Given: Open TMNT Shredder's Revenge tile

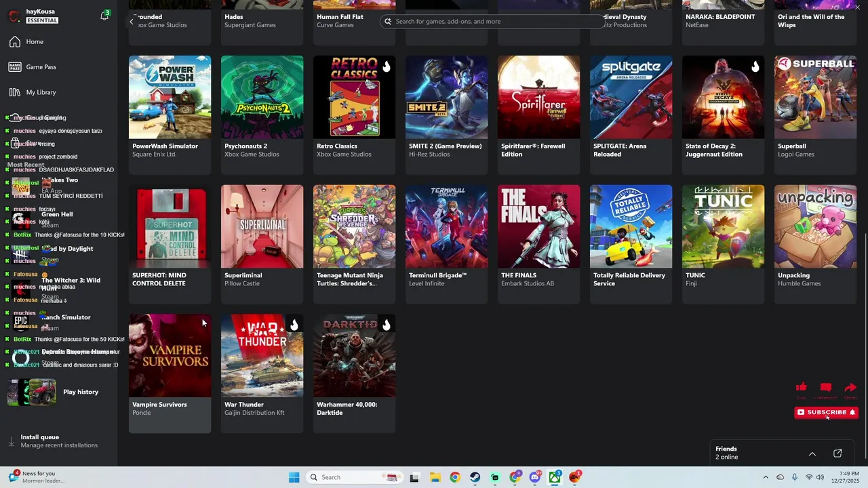Looking at the screenshot, I should coord(354,244).
